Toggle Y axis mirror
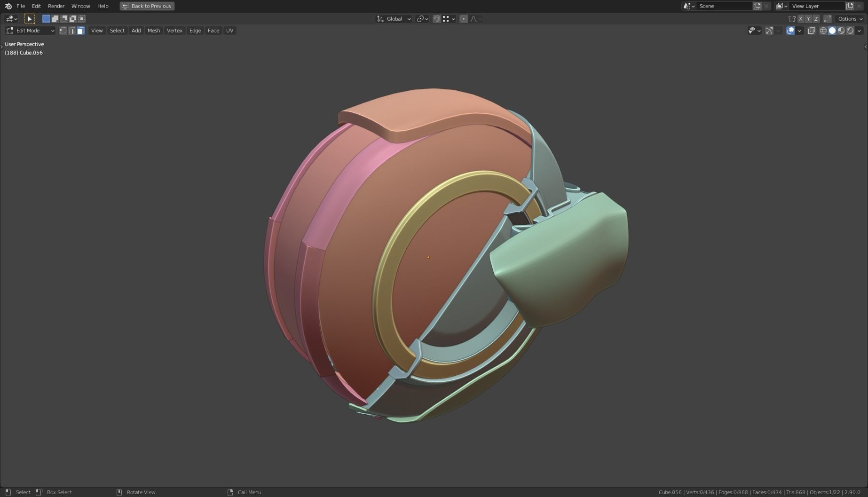This screenshot has height=497, width=868. 808,19
